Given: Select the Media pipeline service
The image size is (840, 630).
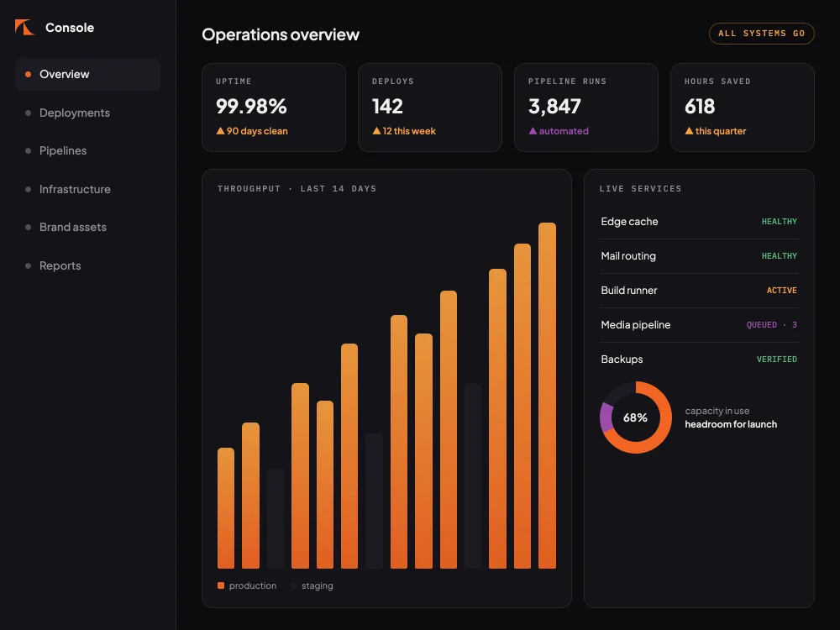Looking at the screenshot, I should 699,324.
